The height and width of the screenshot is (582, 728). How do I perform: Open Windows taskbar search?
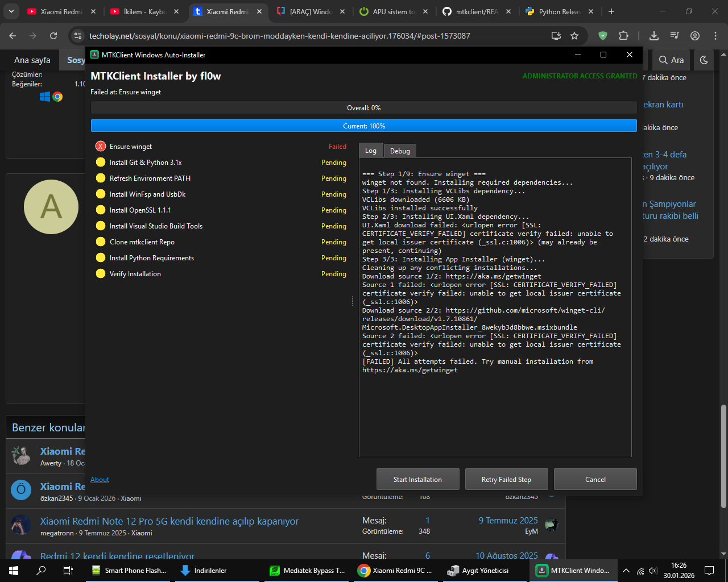pyautogui.click(x=41, y=571)
